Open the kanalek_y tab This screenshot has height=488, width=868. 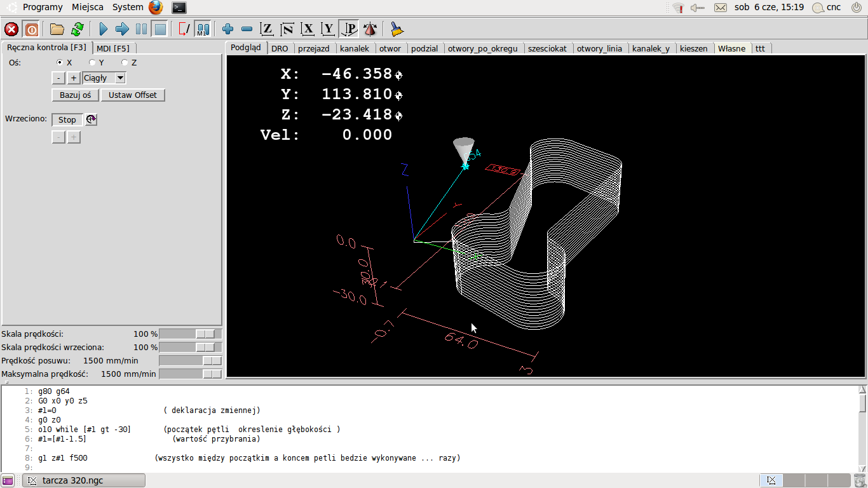point(651,48)
